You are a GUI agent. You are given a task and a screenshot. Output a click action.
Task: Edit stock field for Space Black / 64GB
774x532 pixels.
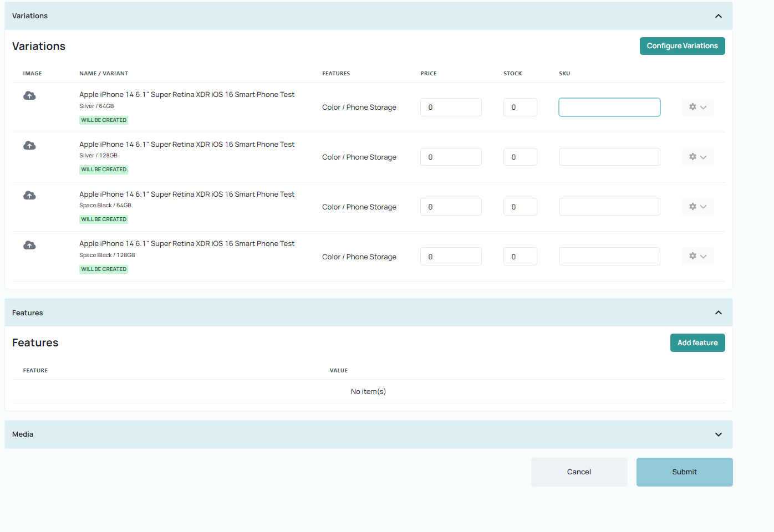pyautogui.click(x=520, y=207)
